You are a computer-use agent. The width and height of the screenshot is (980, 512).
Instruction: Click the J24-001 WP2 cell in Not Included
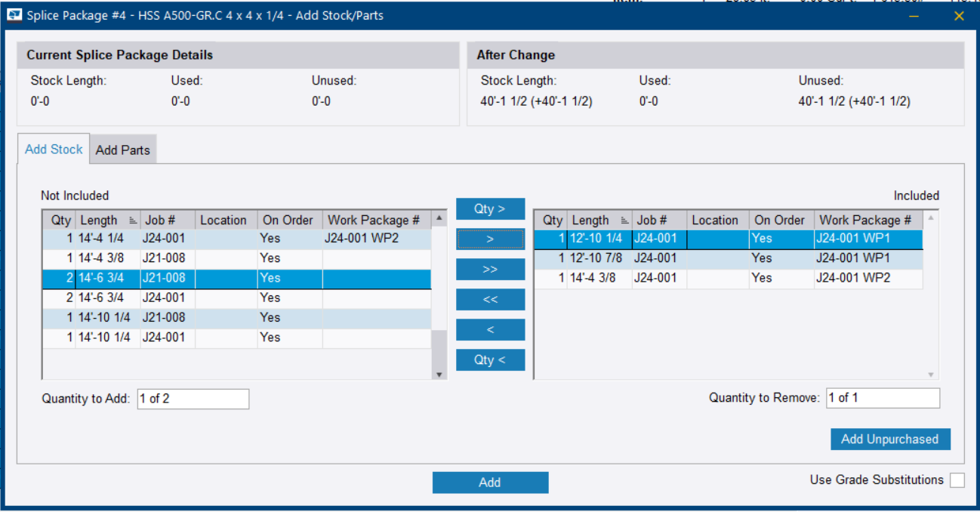coord(377,239)
